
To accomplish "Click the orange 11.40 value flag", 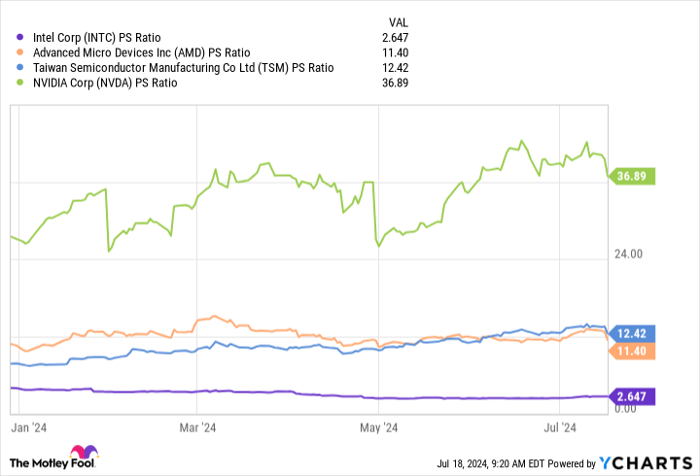I will point(635,351).
